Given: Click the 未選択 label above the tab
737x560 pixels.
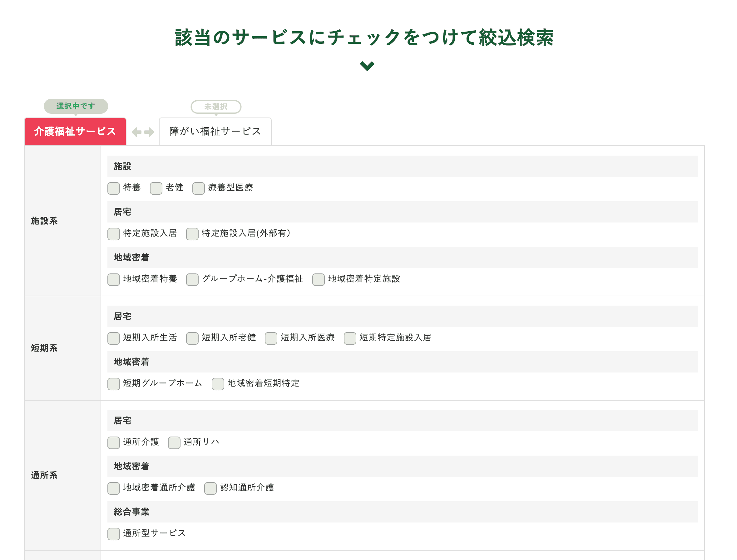Looking at the screenshot, I should click(x=215, y=107).
